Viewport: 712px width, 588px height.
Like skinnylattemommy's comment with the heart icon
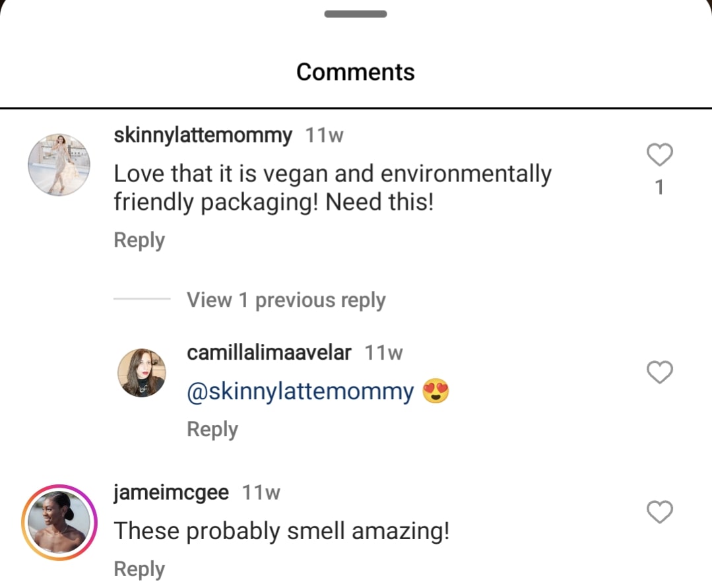[659, 154]
